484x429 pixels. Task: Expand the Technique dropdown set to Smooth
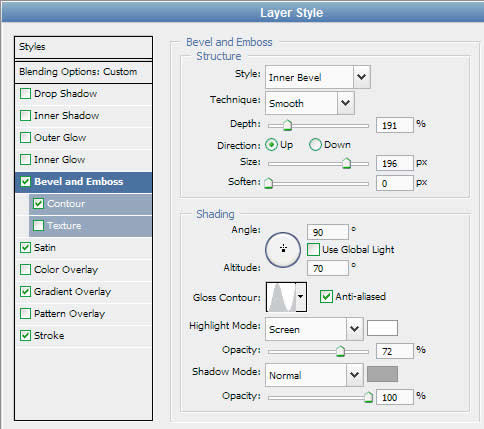(310, 103)
